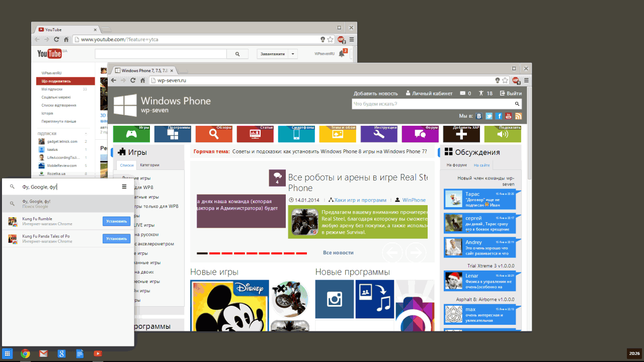This screenshot has height=362, width=644.
Task: Go back in the wp-seven window
Action: [114, 80]
